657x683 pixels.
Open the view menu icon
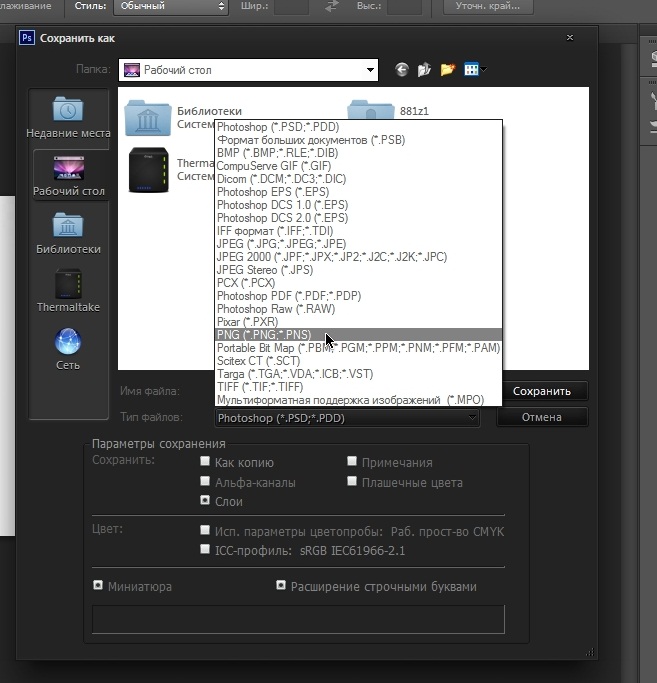[x=476, y=70]
